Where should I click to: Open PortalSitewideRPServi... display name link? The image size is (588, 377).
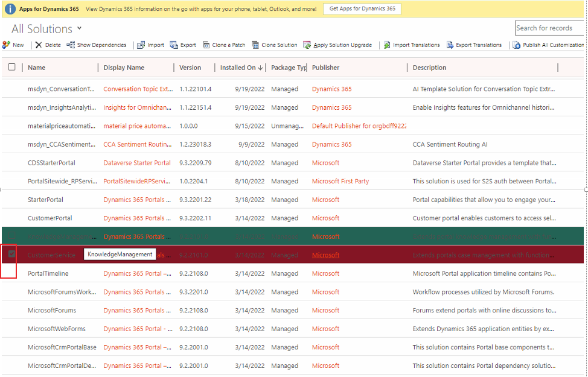click(137, 181)
